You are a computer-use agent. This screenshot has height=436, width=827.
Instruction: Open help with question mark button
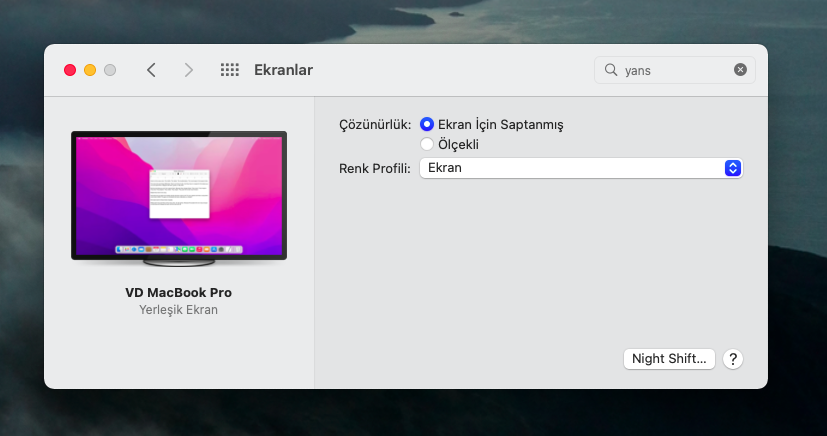pos(732,359)
